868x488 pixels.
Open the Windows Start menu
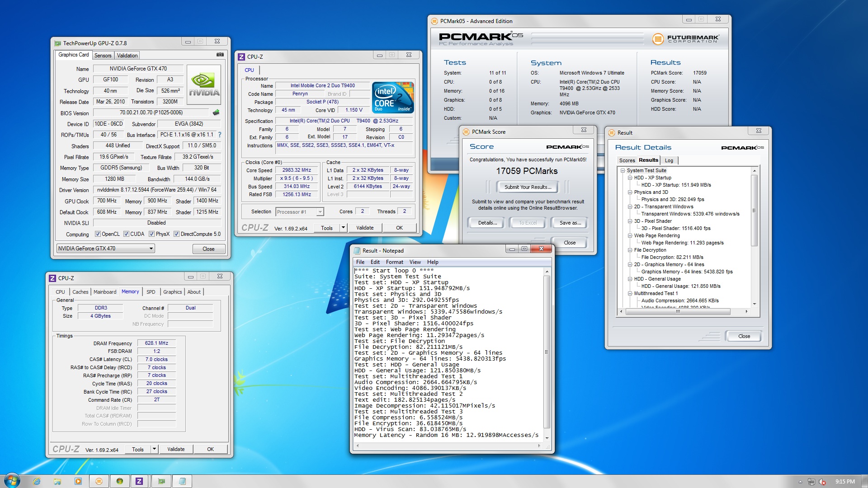(x=12, y=481)
